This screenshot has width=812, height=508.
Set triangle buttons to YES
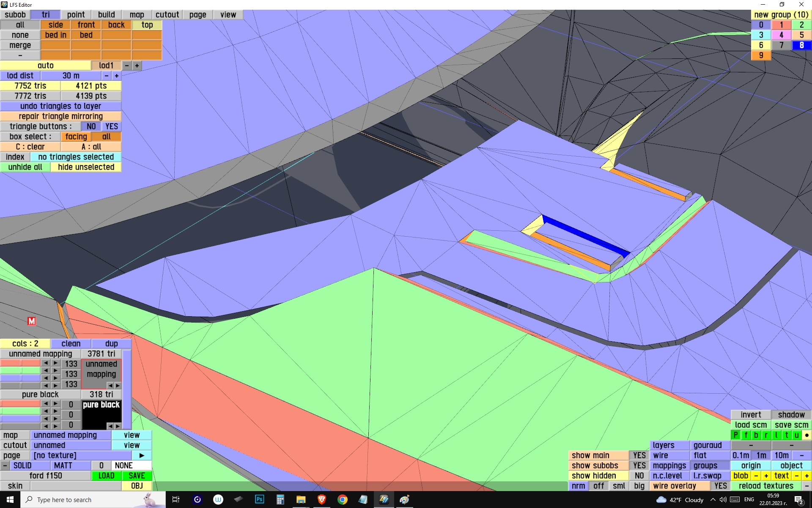pyautogui.click(x=111, y=127)
